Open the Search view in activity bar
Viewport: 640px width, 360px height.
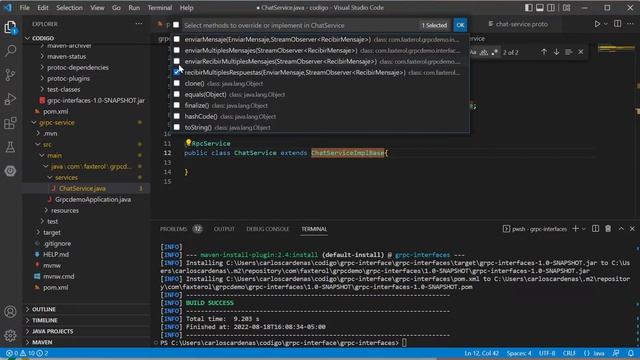(x=10, y=51)
